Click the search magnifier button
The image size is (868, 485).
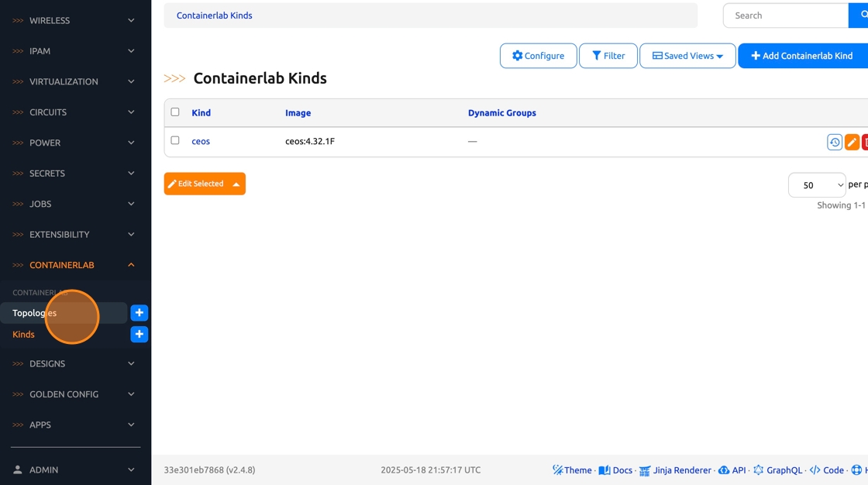click(x=859, y=15)
